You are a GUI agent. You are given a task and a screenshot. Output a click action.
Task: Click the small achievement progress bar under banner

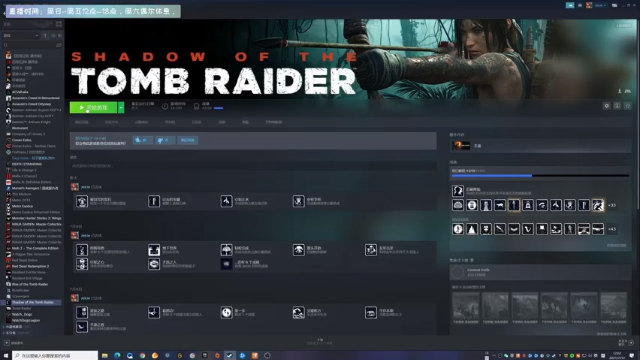218,108
